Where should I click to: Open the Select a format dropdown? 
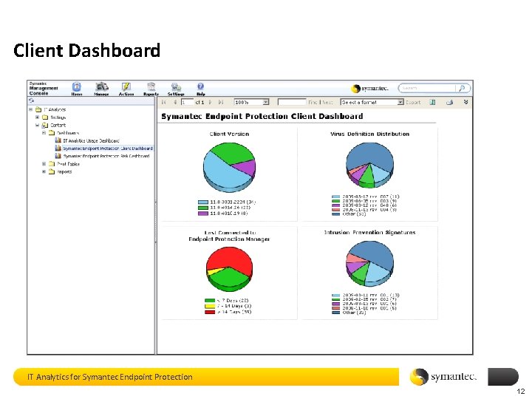pos(372,102)
